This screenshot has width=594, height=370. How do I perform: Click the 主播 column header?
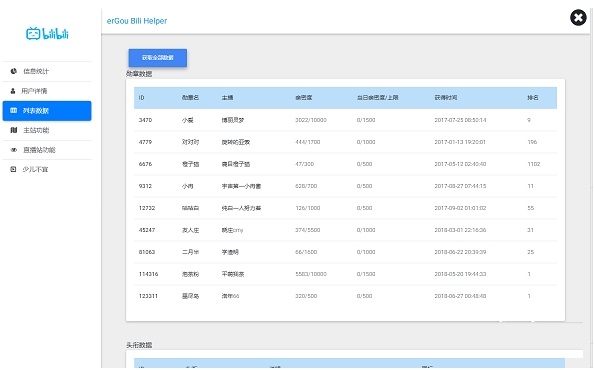tap(227, 98)
